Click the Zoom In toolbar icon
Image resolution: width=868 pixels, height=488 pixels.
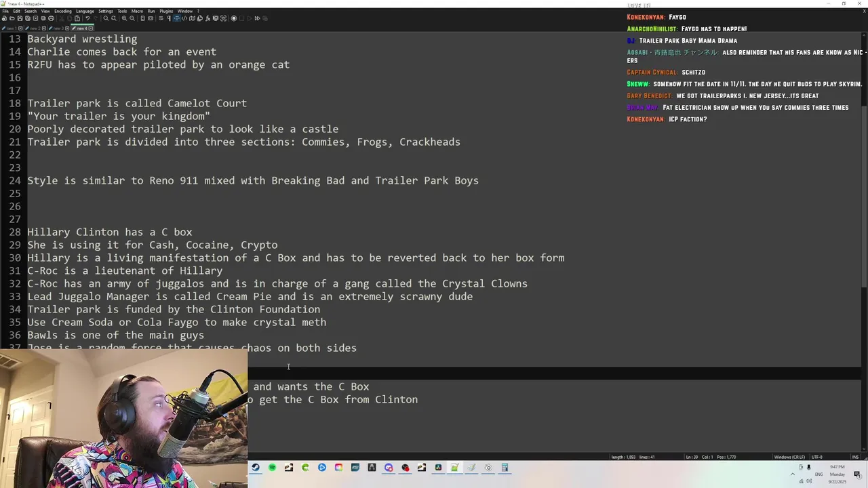(124, 18)
